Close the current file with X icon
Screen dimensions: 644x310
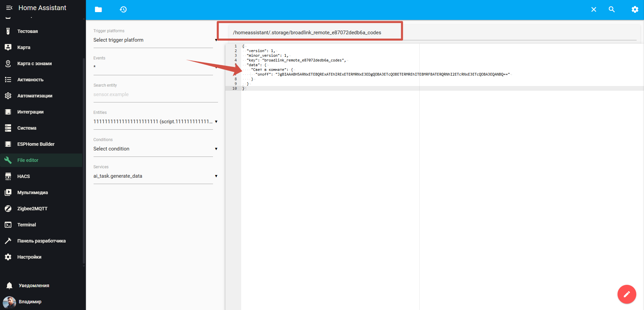point(593,9)
